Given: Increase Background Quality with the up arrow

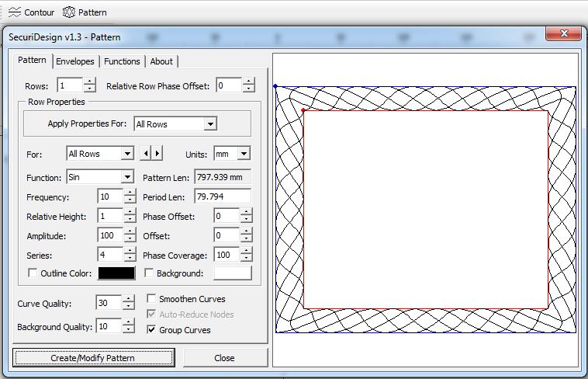Looking at the screenshot, I should (128, 322).
